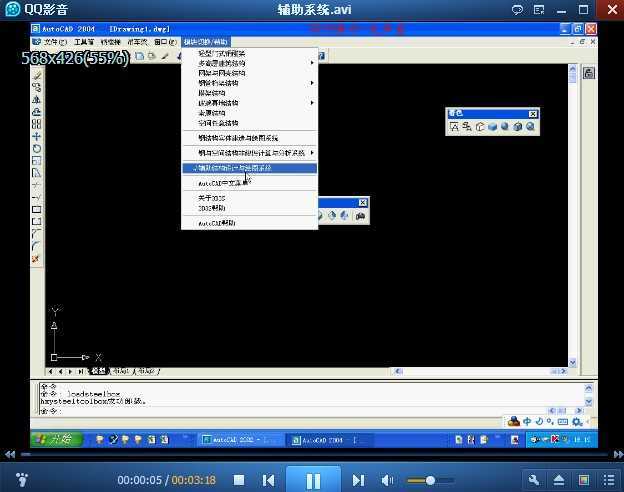
Task: Open the 窗口(W) menu
Action: pos(166,42)
